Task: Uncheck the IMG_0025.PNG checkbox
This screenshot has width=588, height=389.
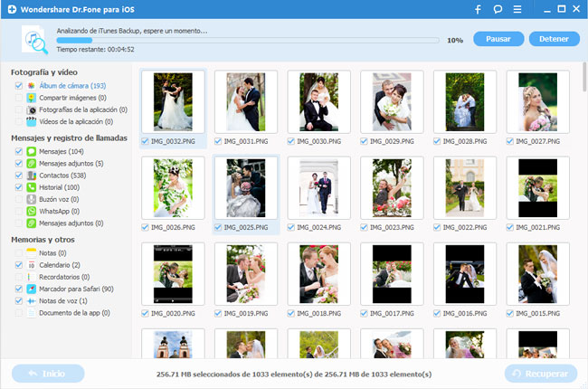Action: (218, 227)
